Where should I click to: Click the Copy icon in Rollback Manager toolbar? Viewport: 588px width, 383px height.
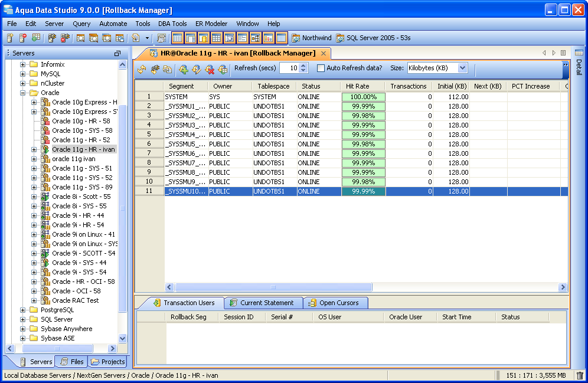tap(167, 69)
